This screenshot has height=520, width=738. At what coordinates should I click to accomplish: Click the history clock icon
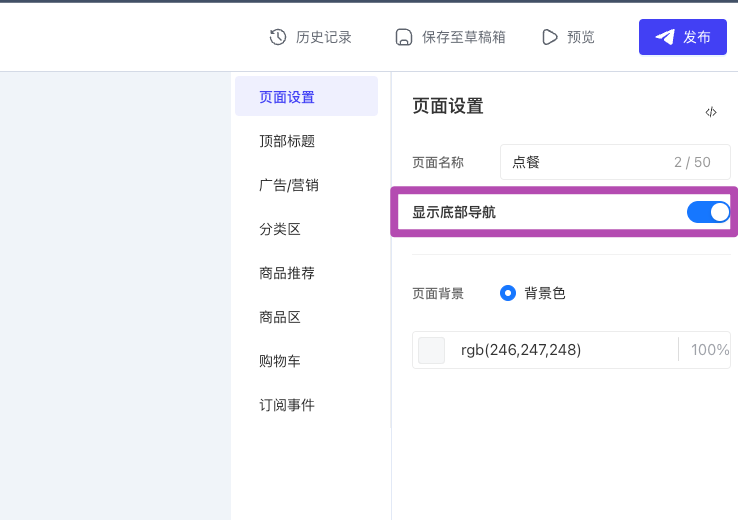pyautogui.click(x=278, y=37)
